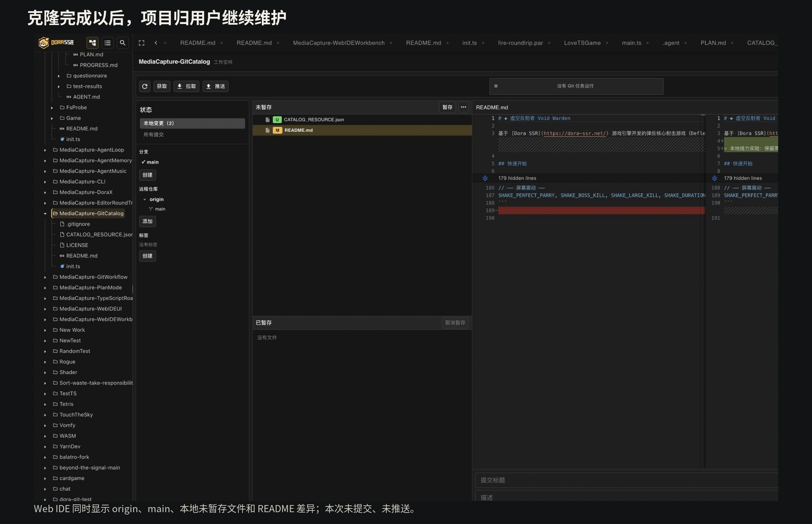Open CATALOG_RESOURCE.json in file tree
This screenshot has height=524, width=812.
(x=96, y=234)
